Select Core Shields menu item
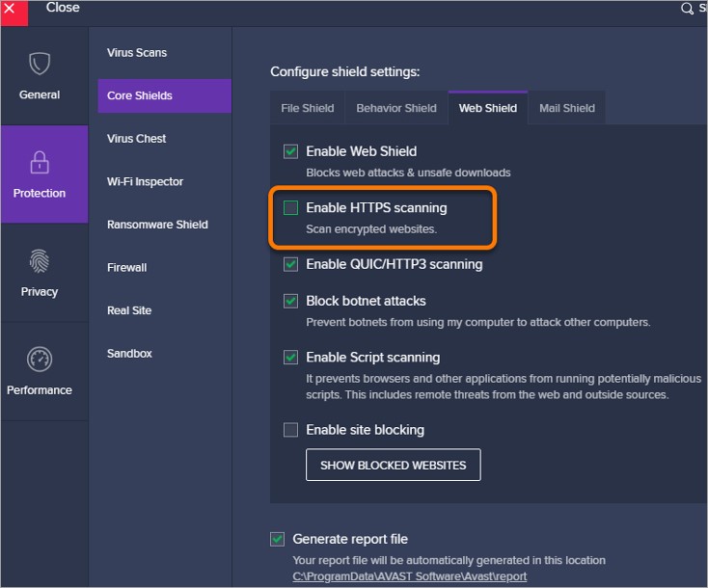The width and height of the screenshot is (708, 588). (164, 95)
